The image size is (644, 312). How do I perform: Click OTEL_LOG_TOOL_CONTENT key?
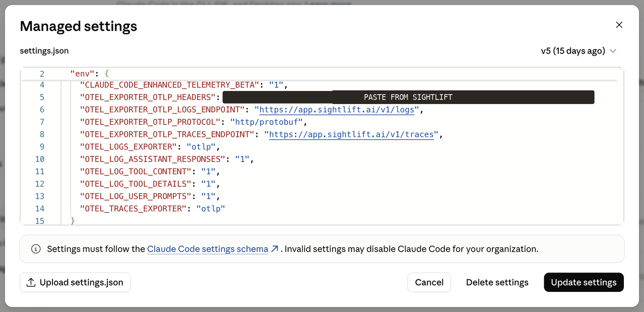(136, 171)
